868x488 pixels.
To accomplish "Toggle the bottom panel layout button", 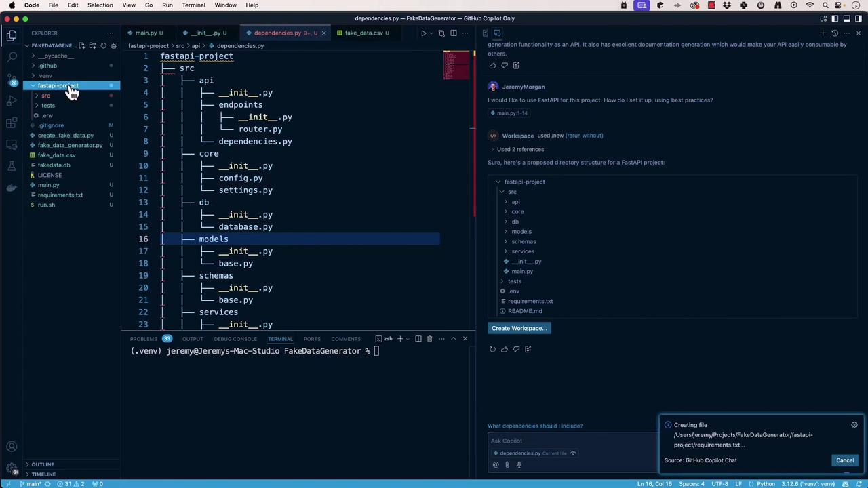I will (846, 18).
